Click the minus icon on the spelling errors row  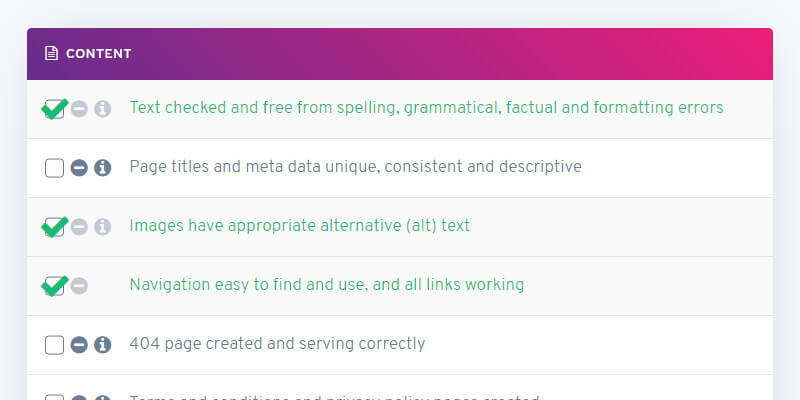pyautogui.click(x=79, y=108)
